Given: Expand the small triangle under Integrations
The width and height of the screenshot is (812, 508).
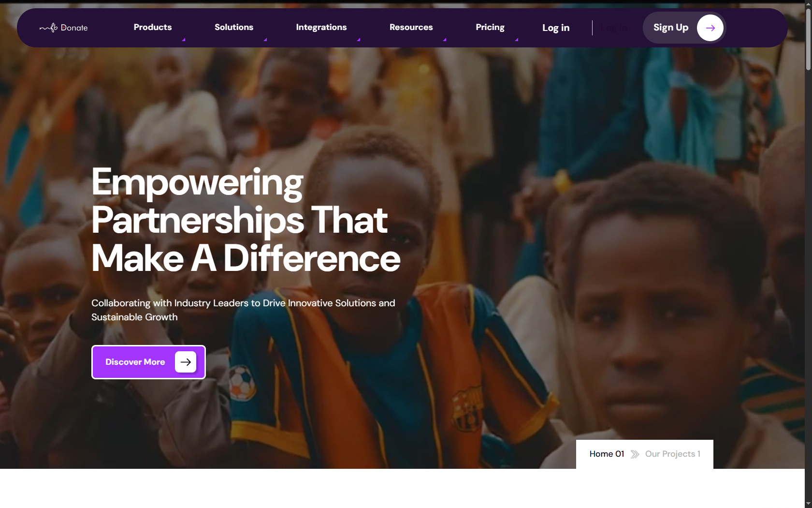Looking at the screenshot, I should [x=359, y=40].
